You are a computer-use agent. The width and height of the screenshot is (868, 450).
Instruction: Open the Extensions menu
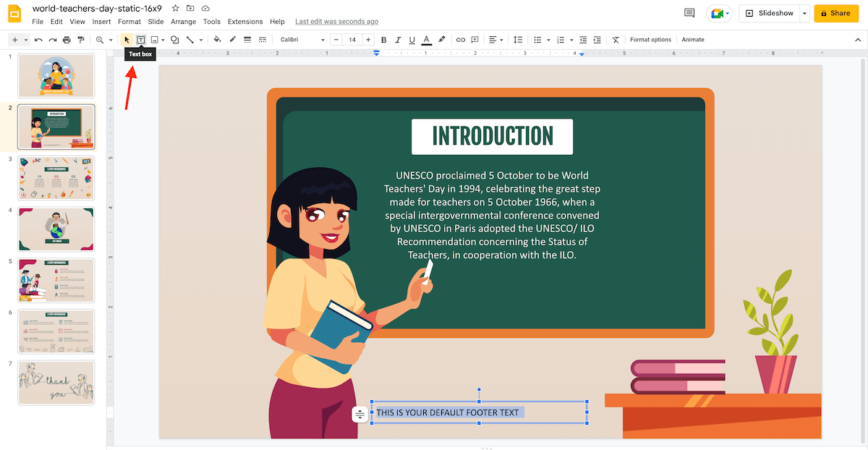245,22
